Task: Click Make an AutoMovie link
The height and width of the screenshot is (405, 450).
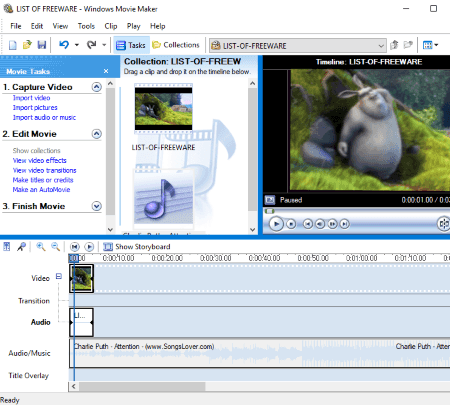Action: coord(41,190)
